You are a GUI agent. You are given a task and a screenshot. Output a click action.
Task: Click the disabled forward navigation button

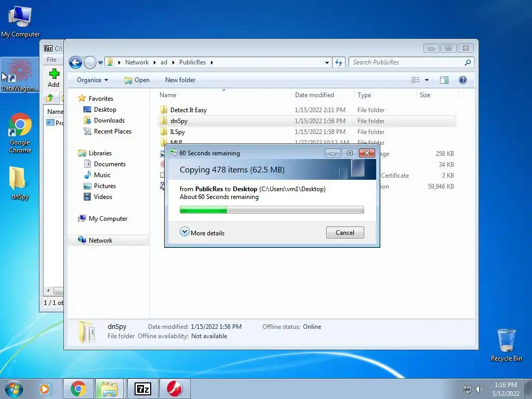(x=90, y=62)
